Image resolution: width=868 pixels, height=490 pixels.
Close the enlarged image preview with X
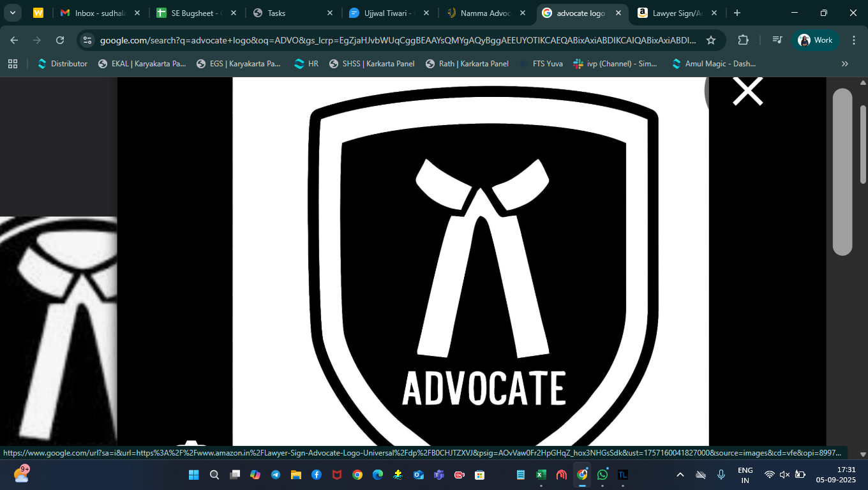[747, 92]
